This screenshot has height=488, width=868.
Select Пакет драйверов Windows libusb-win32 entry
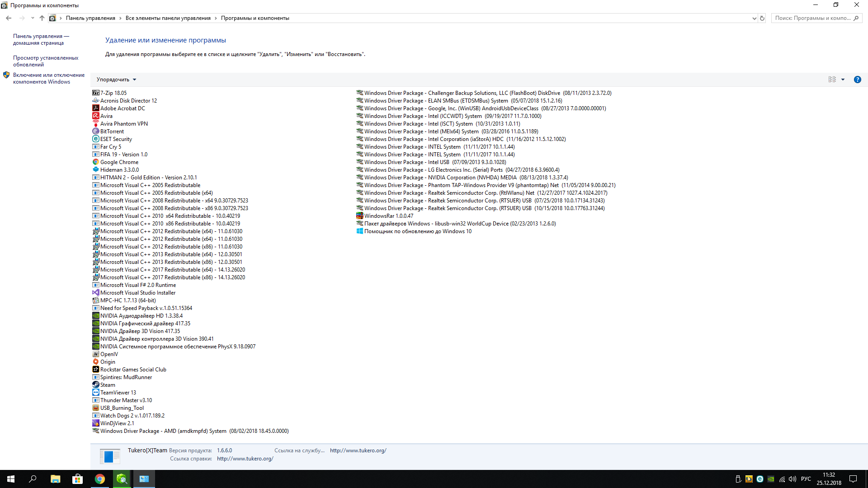(x=460, y=224)
